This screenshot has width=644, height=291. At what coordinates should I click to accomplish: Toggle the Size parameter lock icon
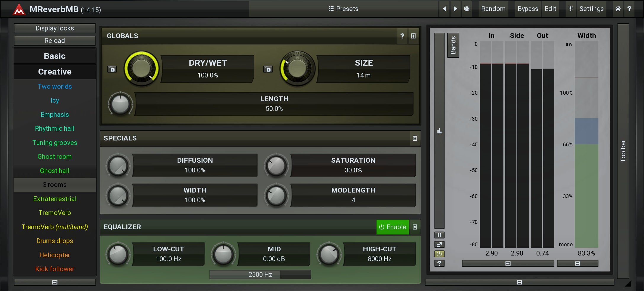coord(268,69)
